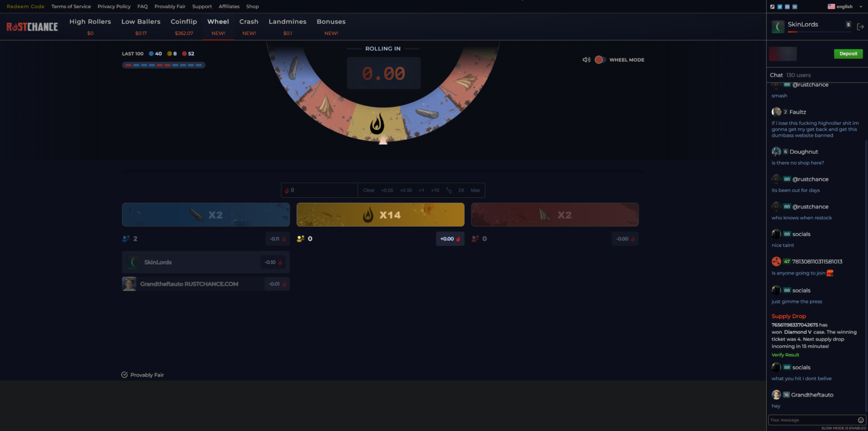868x431 pixels.
Task: Switch to the Crash tab
Action: pyautogui.click(x=249, y=21)
